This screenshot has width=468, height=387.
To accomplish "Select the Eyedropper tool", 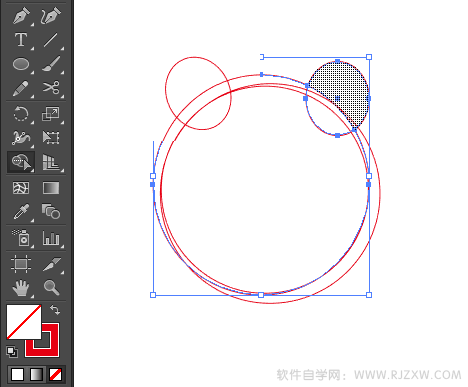I will click(x=21, y=212).
